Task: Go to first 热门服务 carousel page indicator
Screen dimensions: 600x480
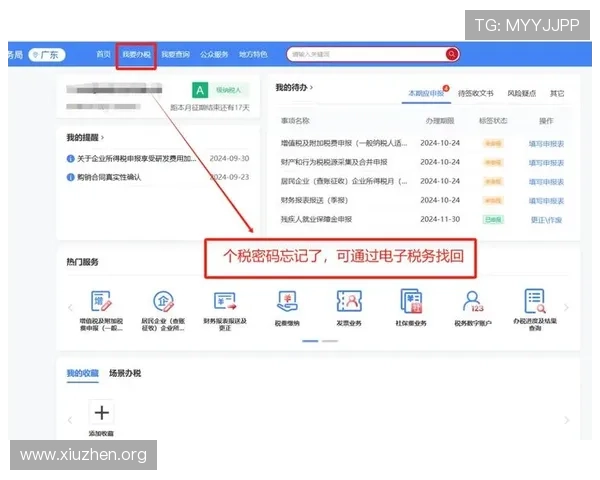Action: click(x=310, y=341)
